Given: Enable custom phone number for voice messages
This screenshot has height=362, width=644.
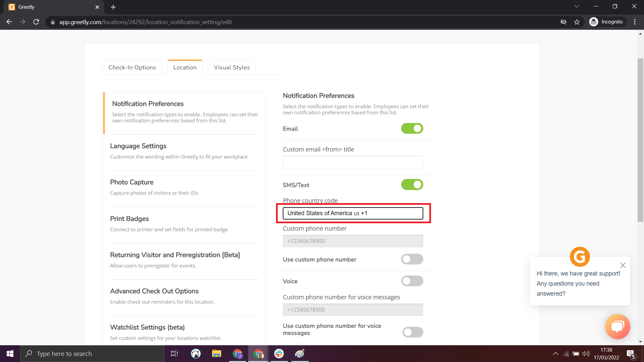Looking at the screenshot, I should [x=413, y=332].
